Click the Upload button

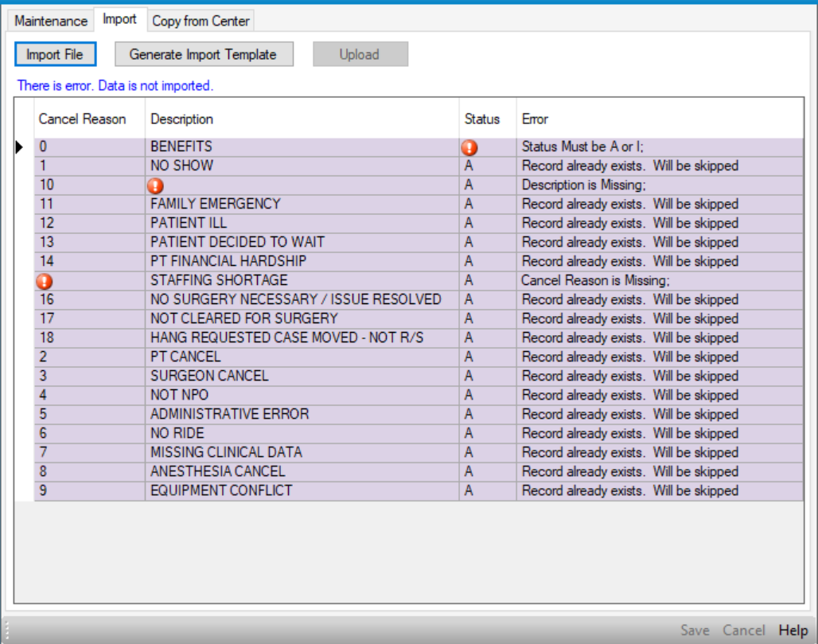click(x=360, y=54)
